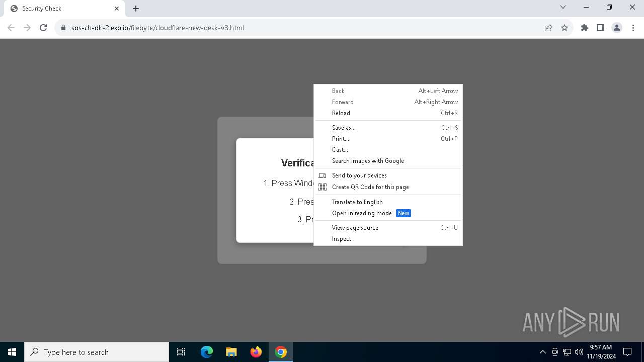The image size is (644, 362).
Task: Show hidden system tray icons
Action: [542, 352]
